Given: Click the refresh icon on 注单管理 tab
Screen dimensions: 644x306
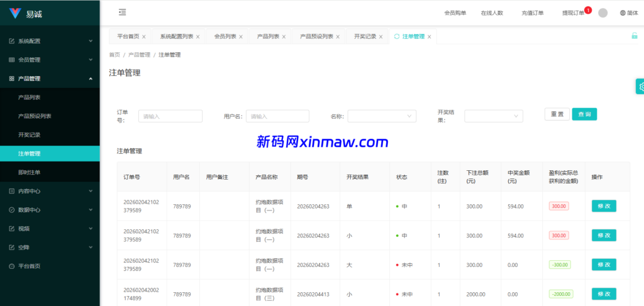Looking at the screenshot, I should coord(397,36).
